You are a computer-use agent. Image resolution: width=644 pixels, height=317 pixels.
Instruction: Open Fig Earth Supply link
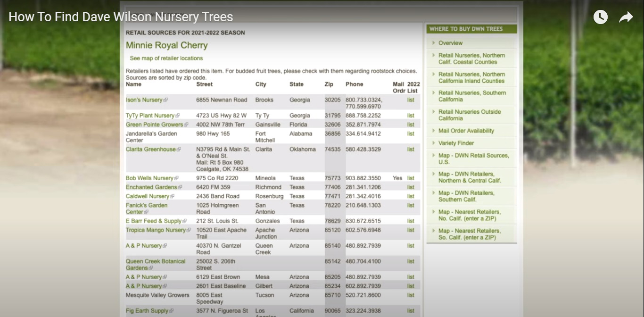click(147, 311)
